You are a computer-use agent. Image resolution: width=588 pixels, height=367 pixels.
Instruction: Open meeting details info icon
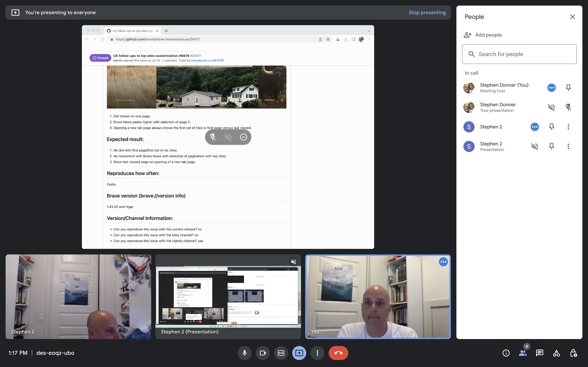tap(506, 353)
